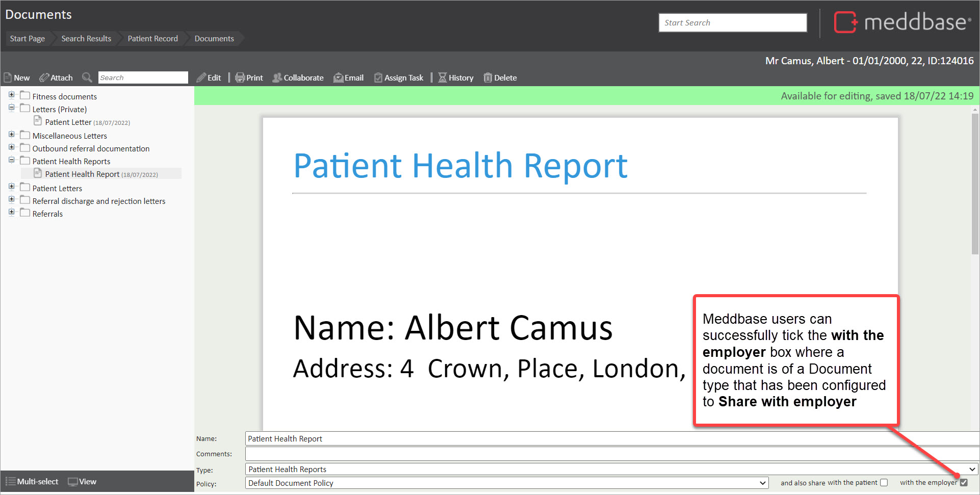The image size is (980, 495).
Task: View document History via the hourglass icon
Action: (442, 77)
